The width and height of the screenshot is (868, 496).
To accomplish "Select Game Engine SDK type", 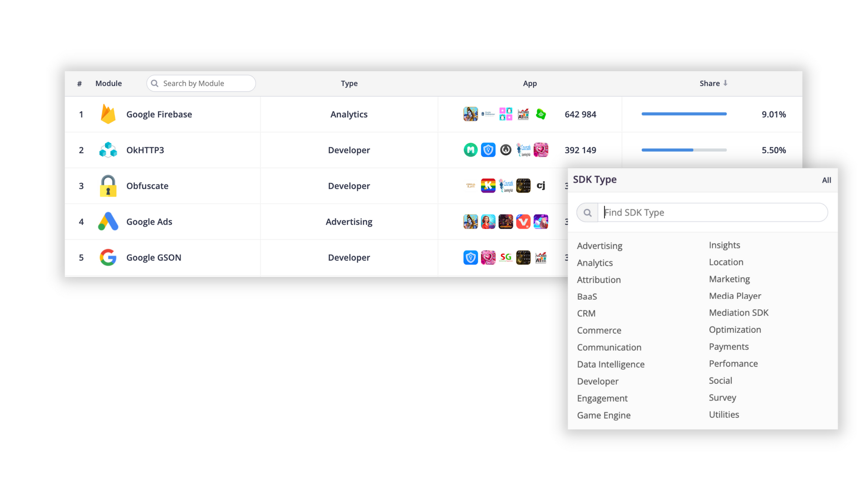I will click(604, 415).
